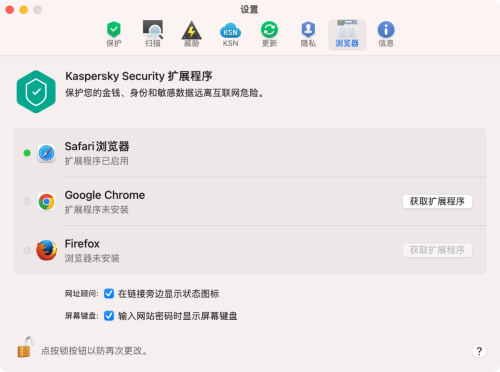Click the Kaspersky Security hexagon logo
The image size is (500, 372).
pyautogui.click(x=36, y=92)
